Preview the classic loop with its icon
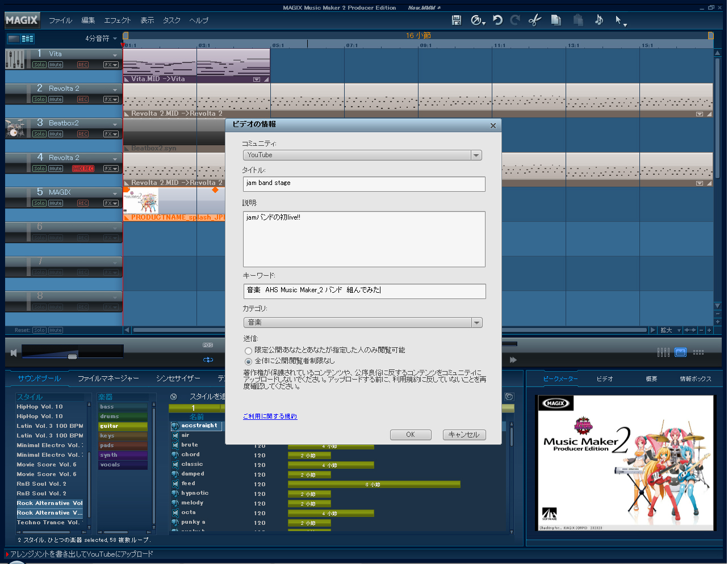The image size is (728, 564). pyautogui.click(x=175, y=464)
